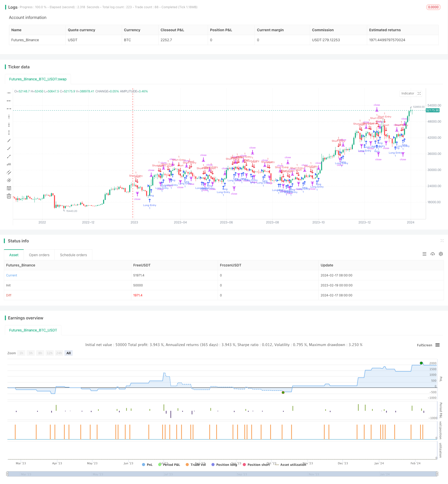This screenshot has height=484, width=448.
Task: Switch to the Open orders tab
Action: coord(39,255)
